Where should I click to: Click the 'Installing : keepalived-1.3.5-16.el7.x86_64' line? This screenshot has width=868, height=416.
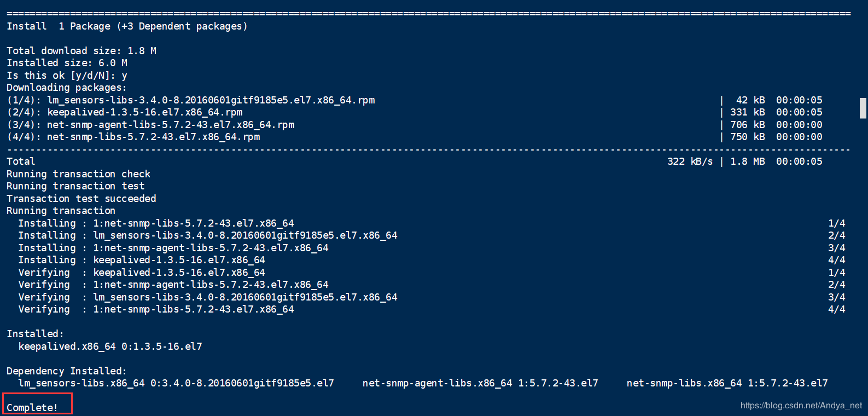point(142,260)
